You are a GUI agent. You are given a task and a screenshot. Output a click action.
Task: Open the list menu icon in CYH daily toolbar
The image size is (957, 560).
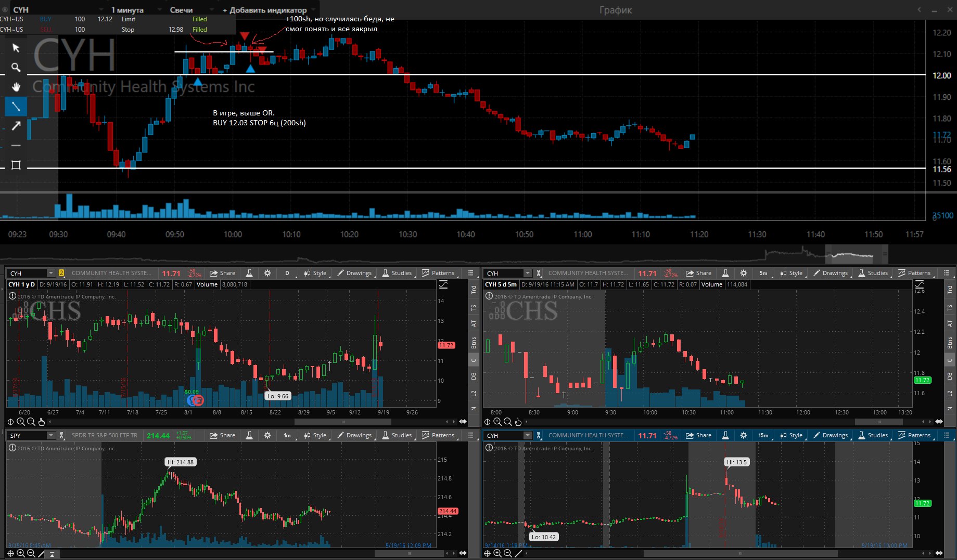click(470, 273)
